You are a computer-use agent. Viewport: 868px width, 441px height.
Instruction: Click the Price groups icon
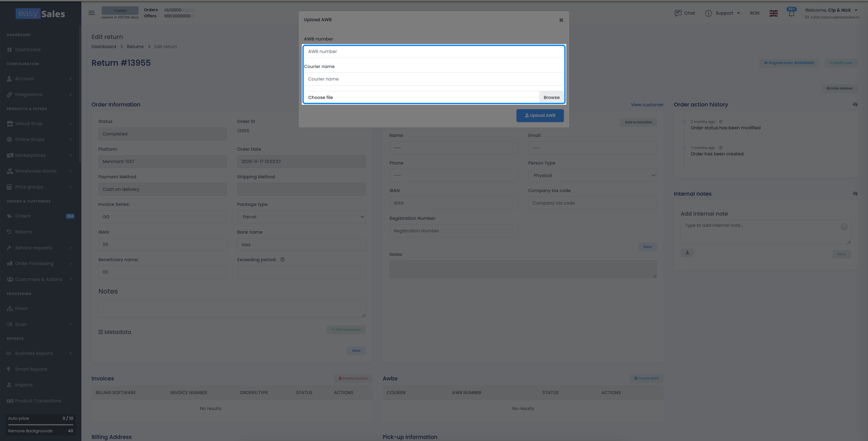(10, 187)
